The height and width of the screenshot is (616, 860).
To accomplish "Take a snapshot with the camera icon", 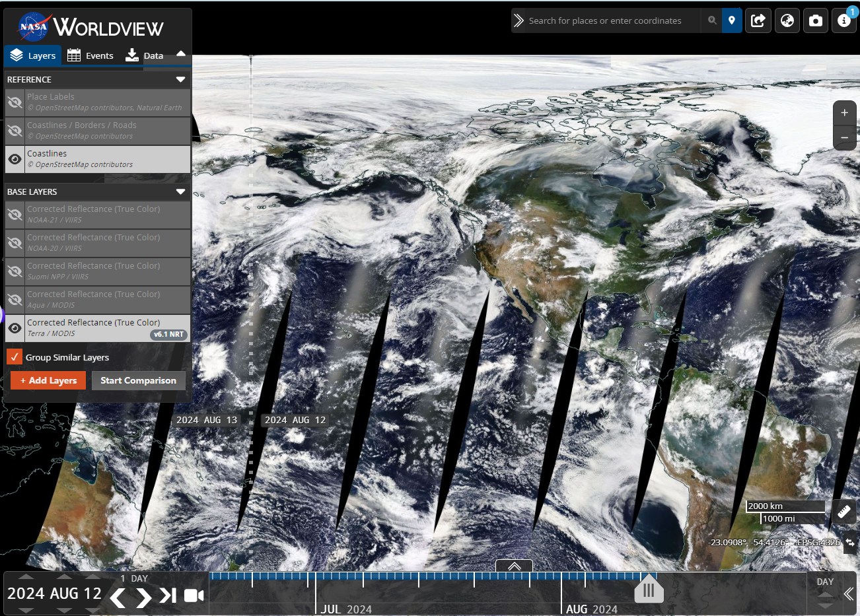I will (816, 20).
